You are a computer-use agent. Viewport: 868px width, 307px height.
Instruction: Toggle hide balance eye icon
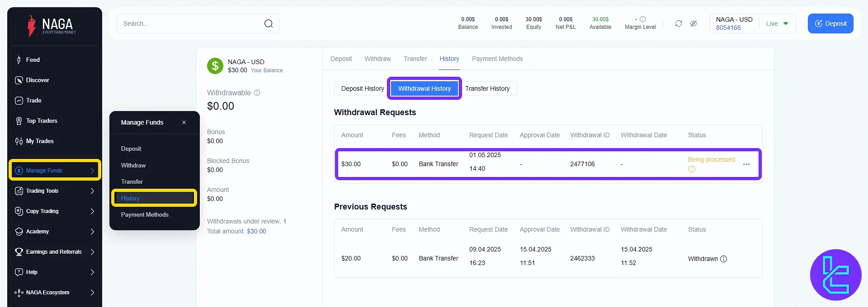tap(693, 23)
